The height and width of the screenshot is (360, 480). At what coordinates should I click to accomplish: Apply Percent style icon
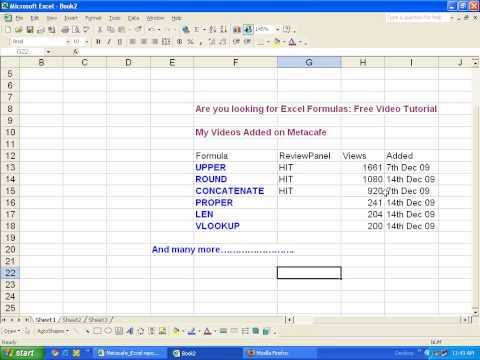coord(190,42)
